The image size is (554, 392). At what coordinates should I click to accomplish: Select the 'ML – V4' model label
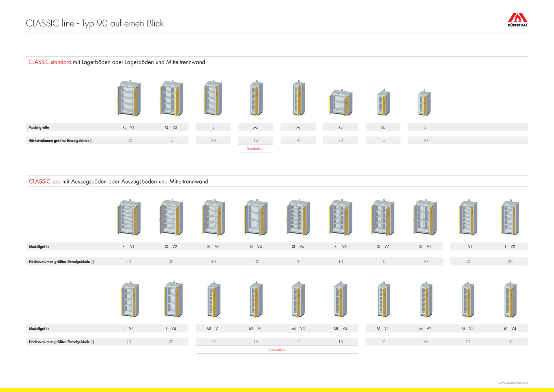[340, 329]
